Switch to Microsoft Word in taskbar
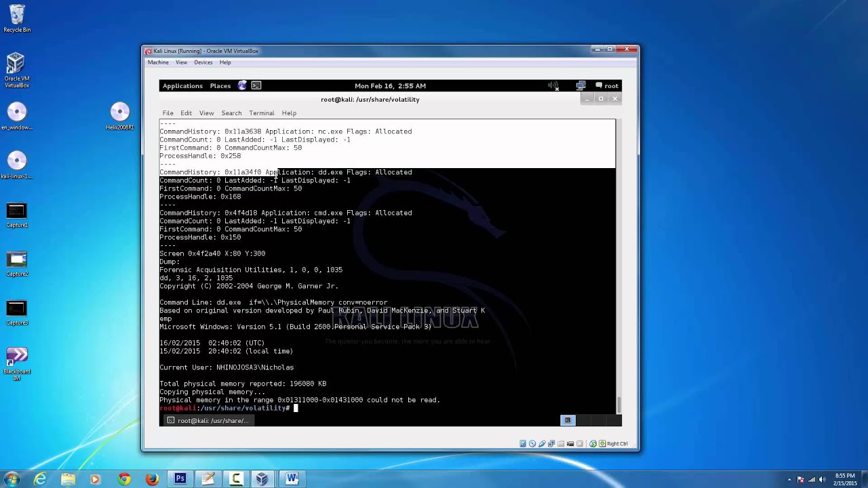This screenshot has height=488, width=868. click(292, 479)
